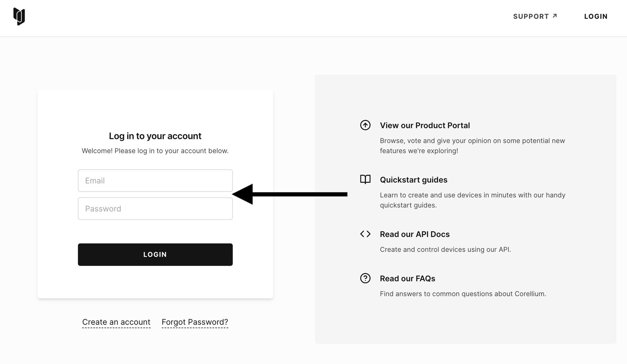Click the Product Portal description text
The height and width of the screenshot is (364, 627).
(472, 146)
